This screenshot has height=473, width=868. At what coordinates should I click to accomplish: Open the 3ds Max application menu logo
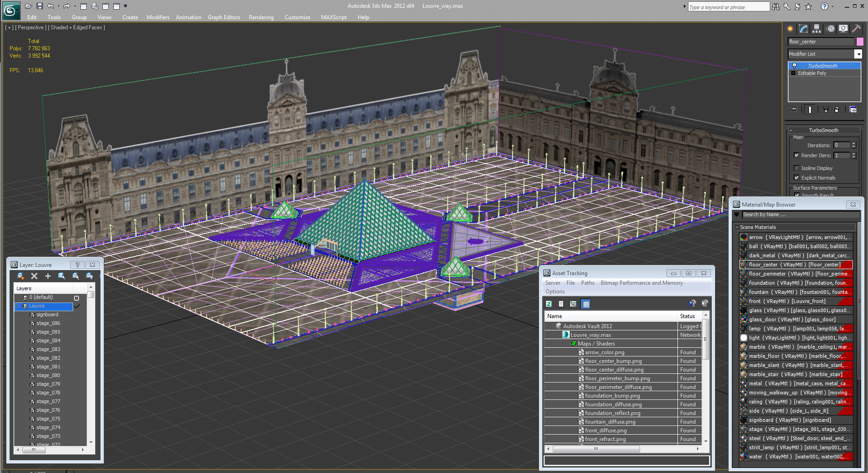pyautogui.click(x=11, y=10)
